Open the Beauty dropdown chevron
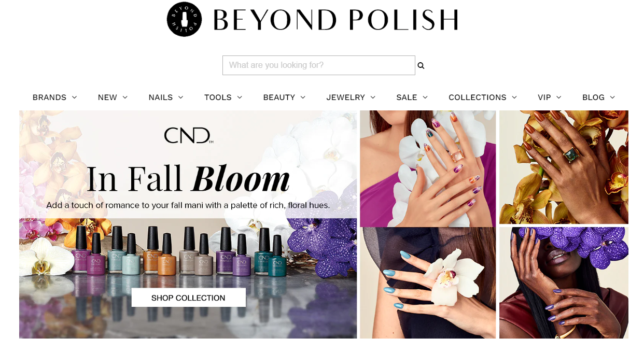The height and width of the screenshot is (339, 644). click(x=303, y=97)
